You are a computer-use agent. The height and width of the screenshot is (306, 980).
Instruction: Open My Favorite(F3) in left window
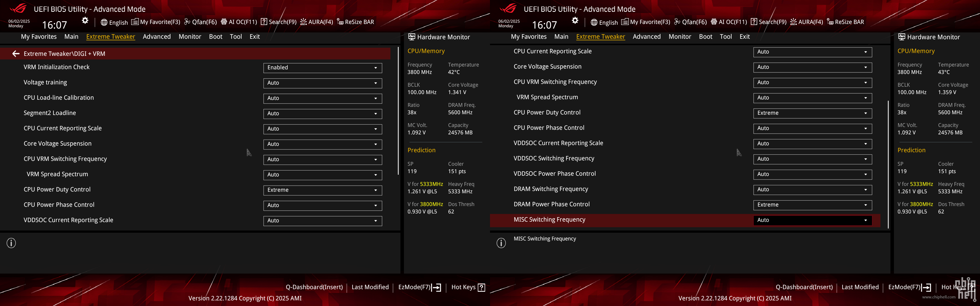(x=156, y=22)
